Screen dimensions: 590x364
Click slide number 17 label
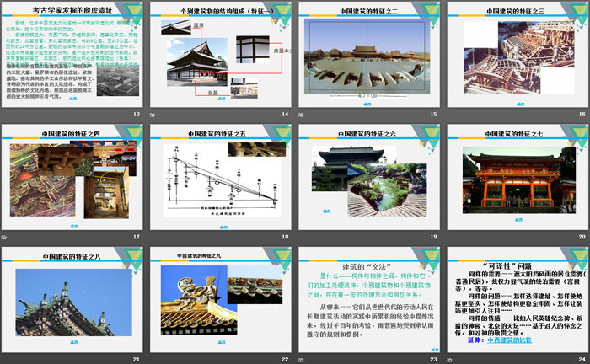tap(137, 237)
